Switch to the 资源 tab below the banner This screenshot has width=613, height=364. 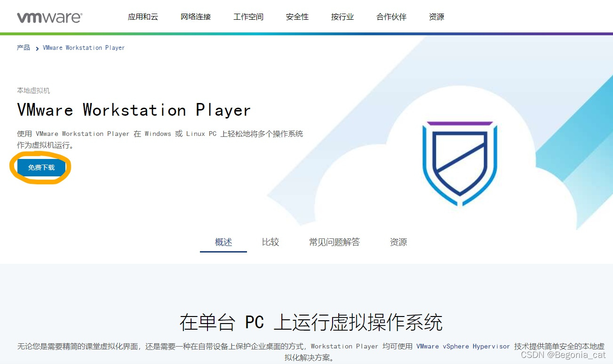point(398,242)
